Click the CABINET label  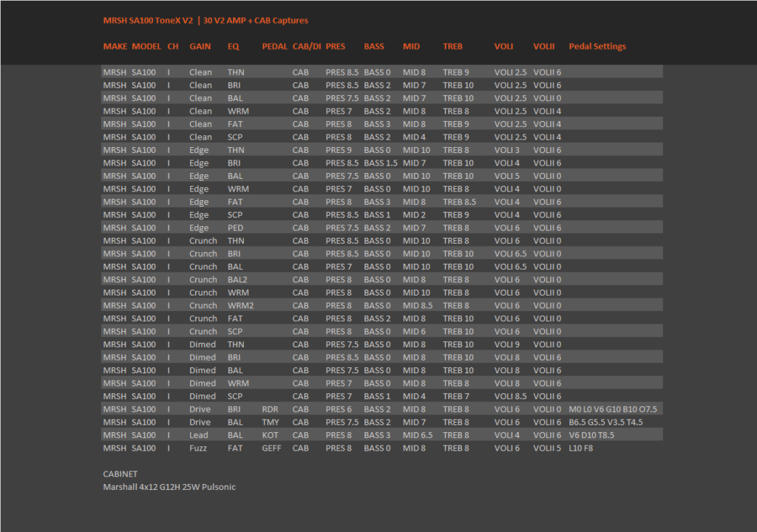point(120,474)
